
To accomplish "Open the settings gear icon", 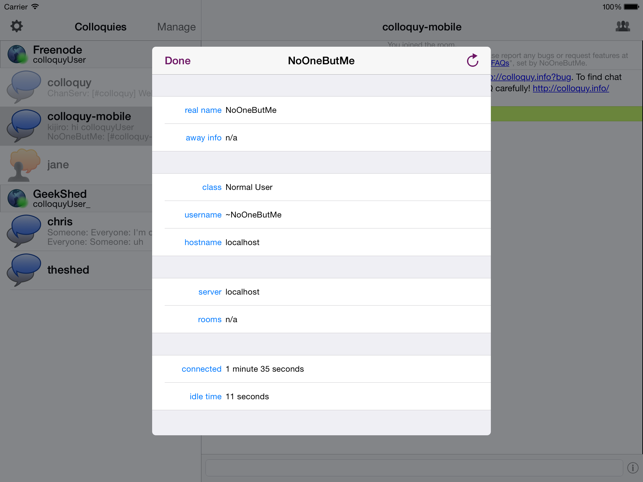I will pos(16,26).
